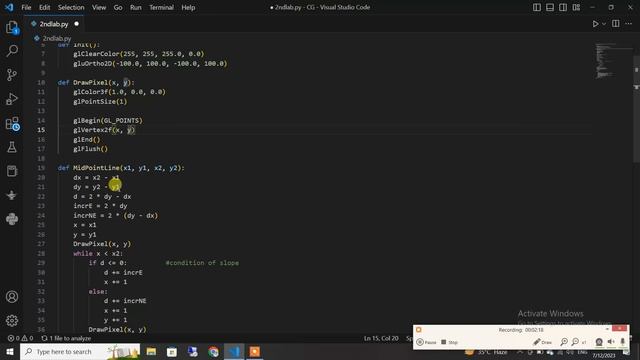
Task: Expand the run options dropdown arrow
Action: (x=604, y=24)
